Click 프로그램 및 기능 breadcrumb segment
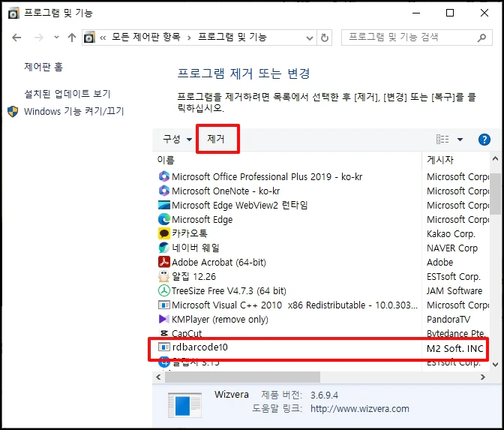 pyautogui.click(x=232, y=38)
